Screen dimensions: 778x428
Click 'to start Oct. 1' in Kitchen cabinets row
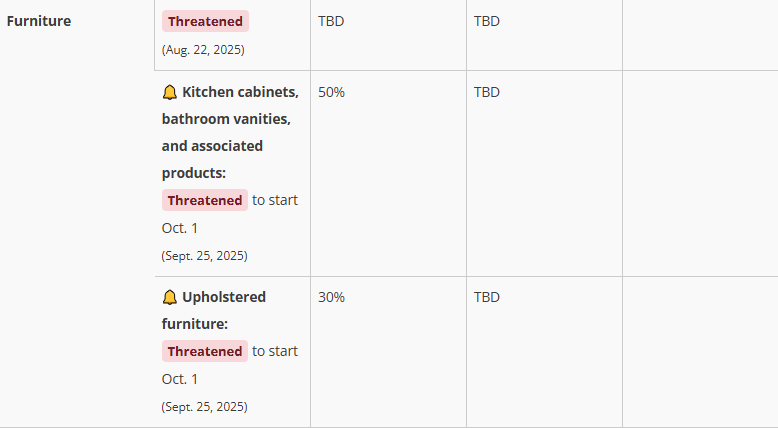274,200
